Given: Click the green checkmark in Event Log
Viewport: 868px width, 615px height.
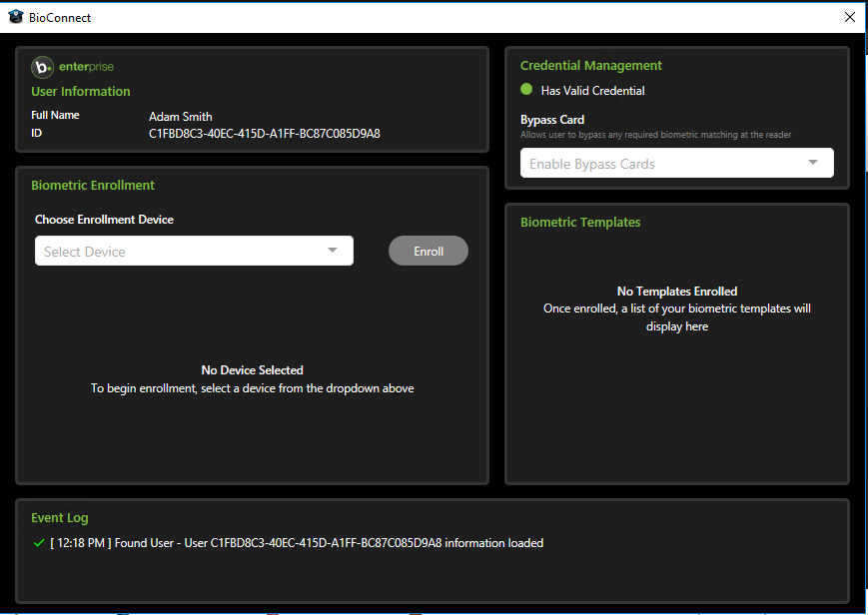Looking at the screenshot, I should click(39, 543).
